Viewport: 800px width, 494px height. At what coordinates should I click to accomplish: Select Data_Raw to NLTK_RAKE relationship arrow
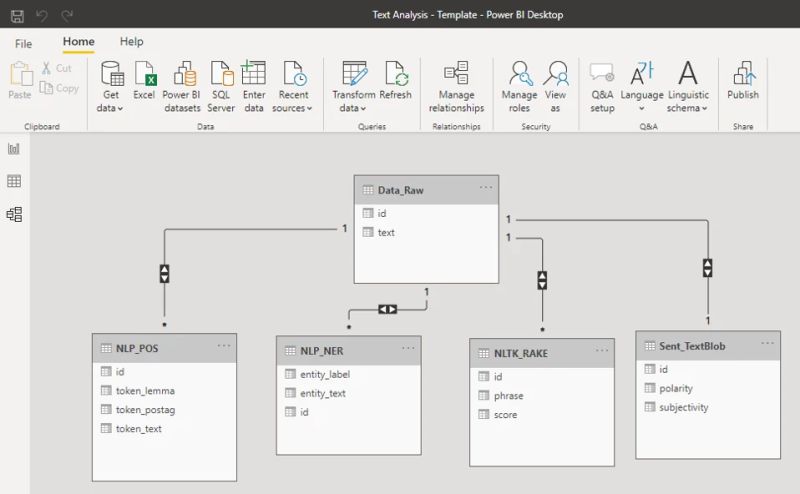[x=542, y=280]
